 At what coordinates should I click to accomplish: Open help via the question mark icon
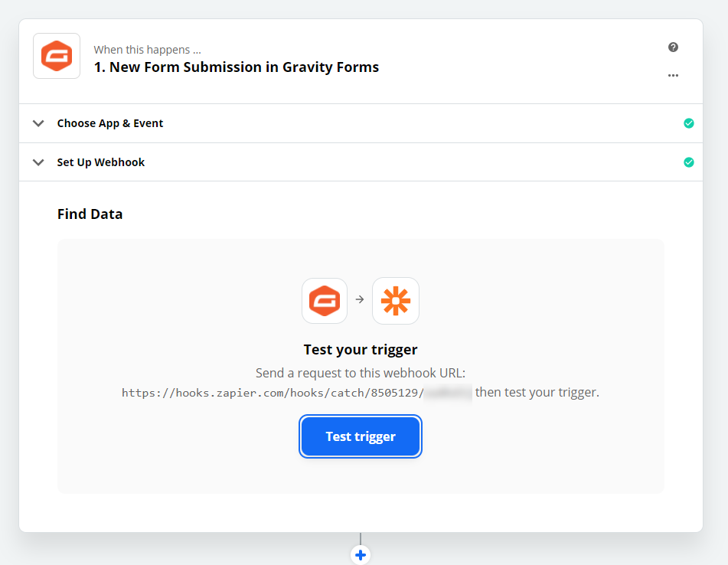[x=673, y=47]
